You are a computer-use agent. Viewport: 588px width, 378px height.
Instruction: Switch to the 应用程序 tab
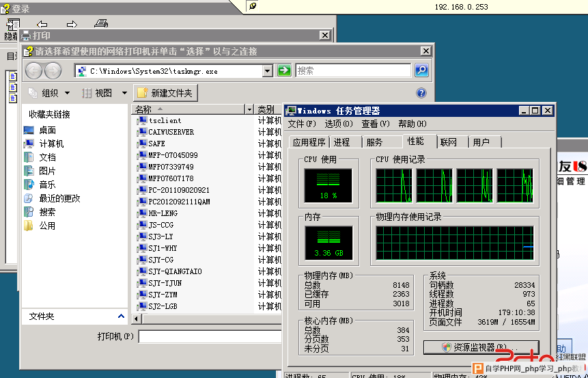pos(309,142)
